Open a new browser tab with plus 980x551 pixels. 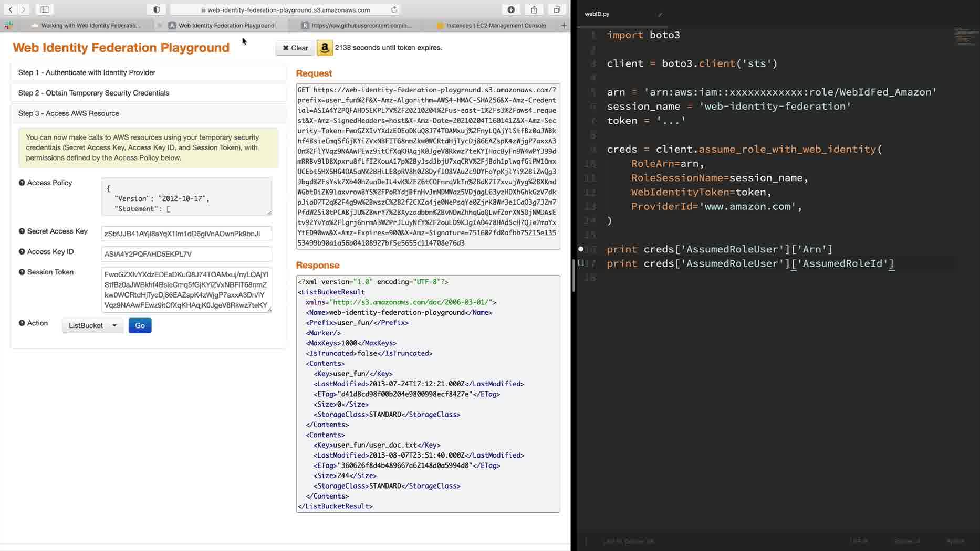pyautogui.click(x=564, y=25)
